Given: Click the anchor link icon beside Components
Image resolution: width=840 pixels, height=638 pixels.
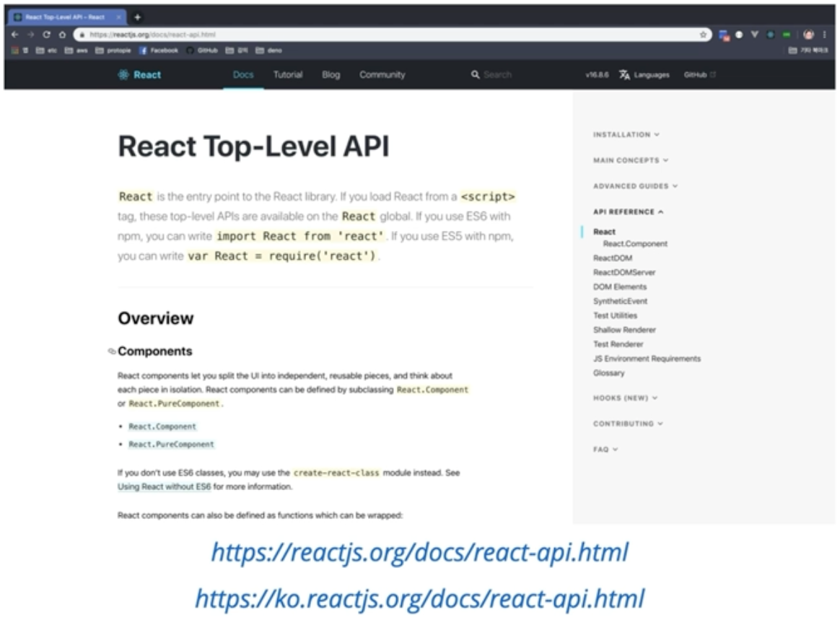Looking at the screenshot, I should click(x=112, y=351).
